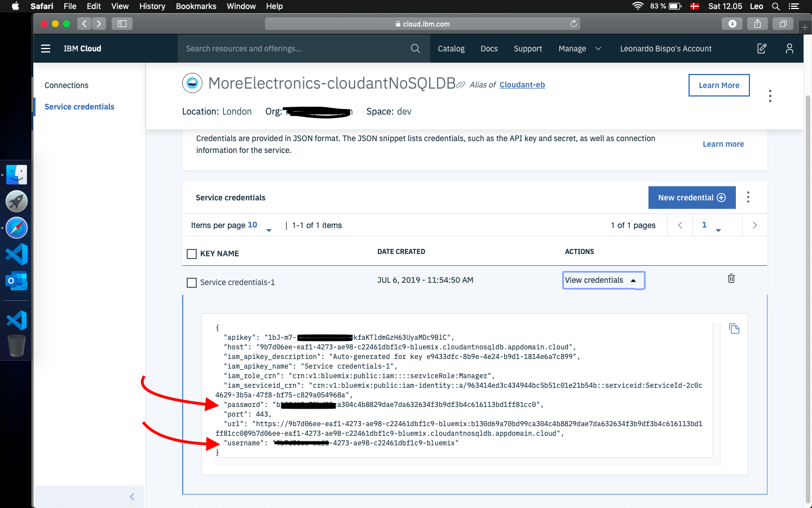Open the Support menu item
Viewport: 812px width, 508px height.
528,49
